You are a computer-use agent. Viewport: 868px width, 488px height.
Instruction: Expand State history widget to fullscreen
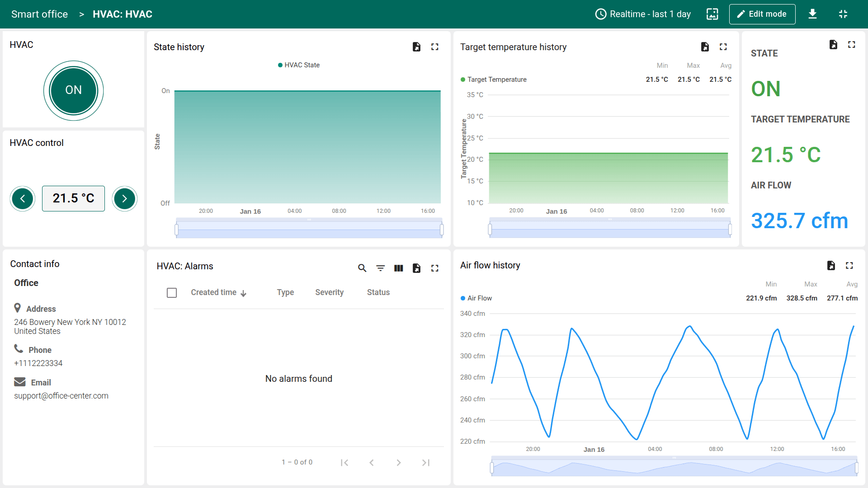click(x=434, y=47)
